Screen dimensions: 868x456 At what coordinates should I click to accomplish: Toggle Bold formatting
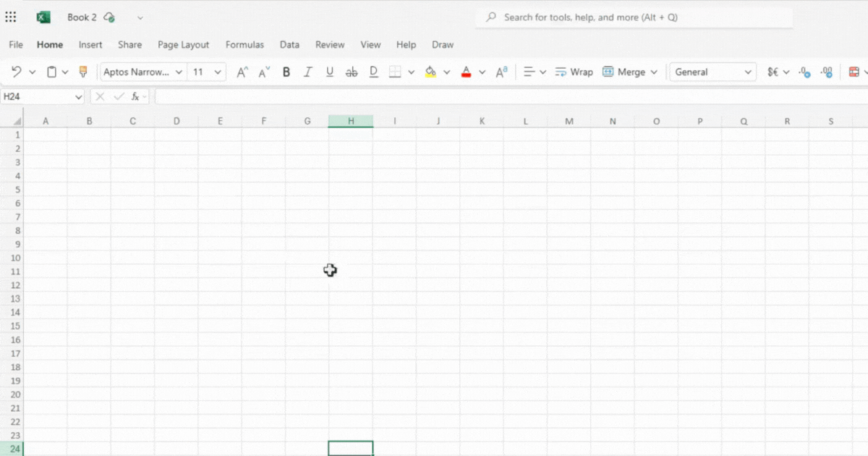(286, 72)
